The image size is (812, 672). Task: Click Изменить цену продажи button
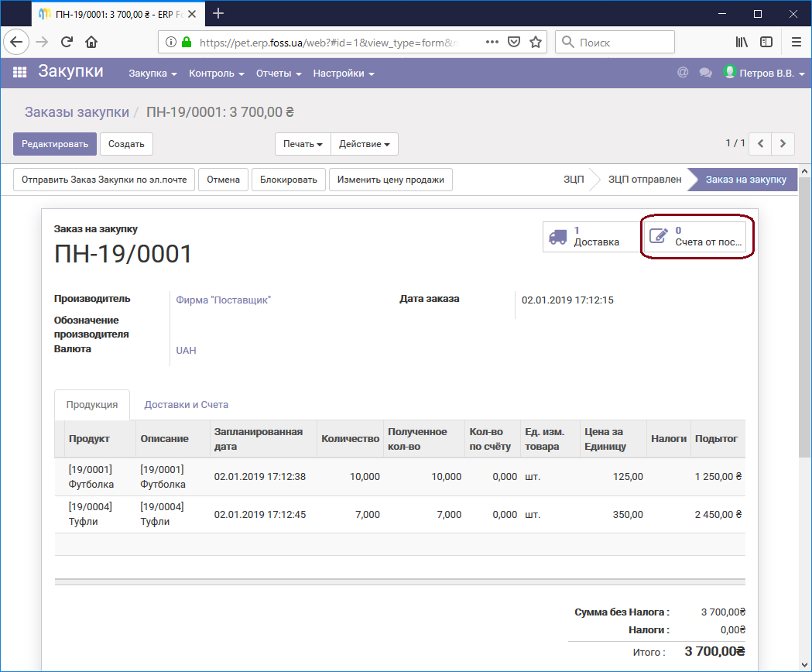[x=391, y=180]
